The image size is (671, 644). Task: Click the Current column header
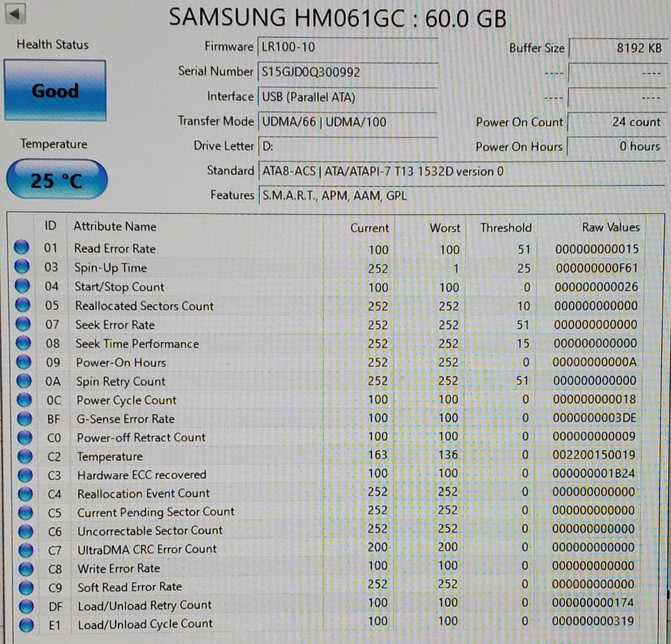(370, 228)
